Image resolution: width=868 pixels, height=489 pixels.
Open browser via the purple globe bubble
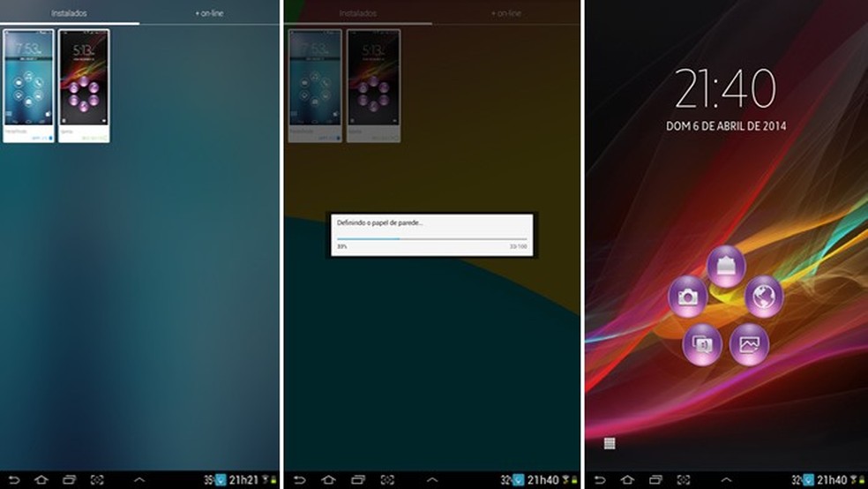click(x=764, y=297)
